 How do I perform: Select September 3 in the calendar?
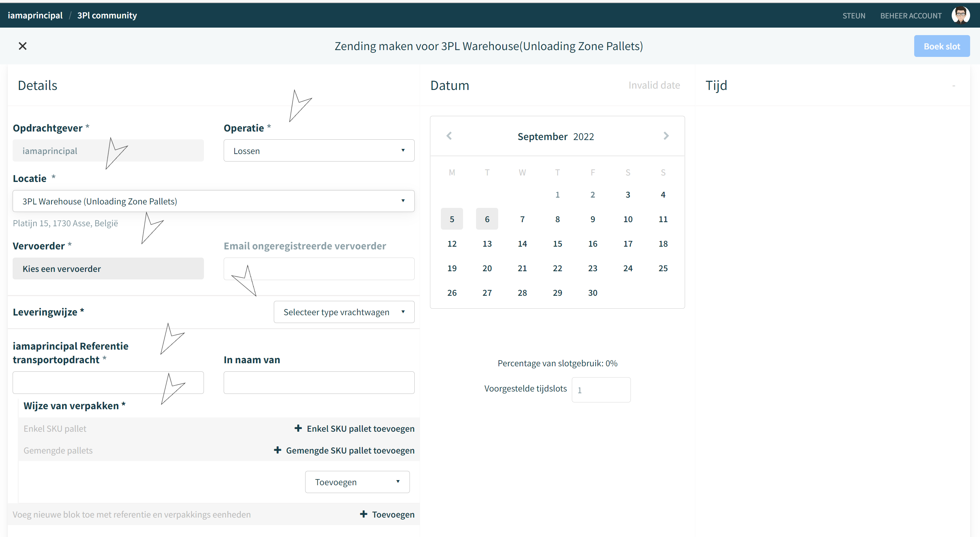(x=628, y=195)
